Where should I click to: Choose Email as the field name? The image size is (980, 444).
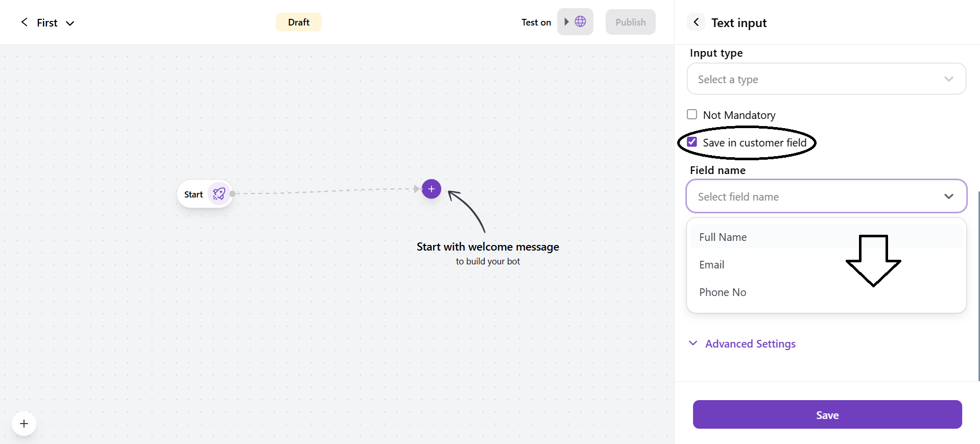(711, 264)
